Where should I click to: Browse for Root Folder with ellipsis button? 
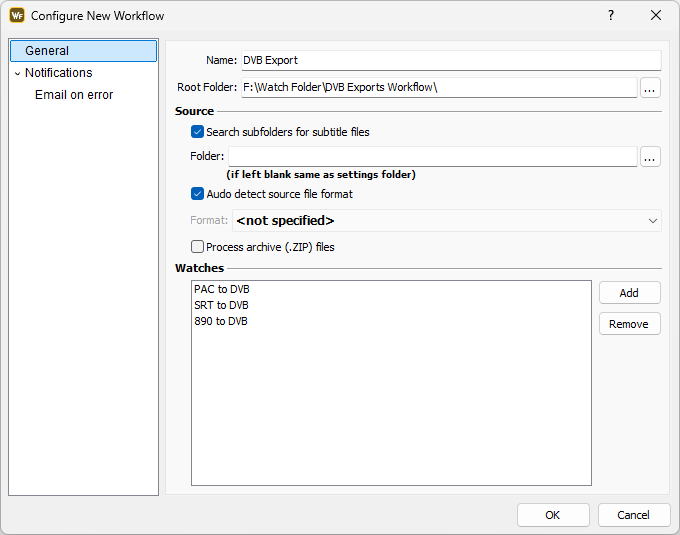(650, 88)
